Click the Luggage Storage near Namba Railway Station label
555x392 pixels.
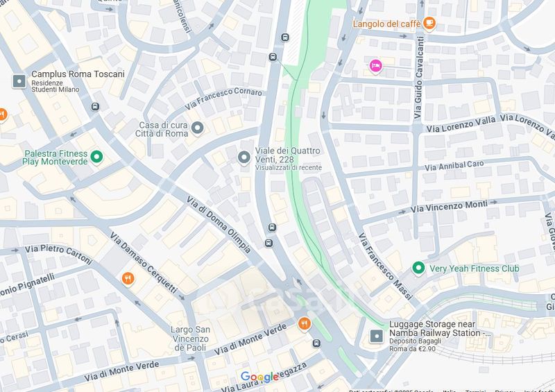[x=440, y=329]
